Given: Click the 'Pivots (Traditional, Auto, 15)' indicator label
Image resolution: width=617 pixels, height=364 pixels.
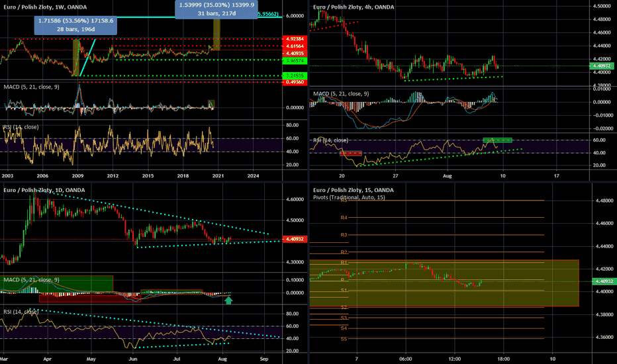Looking at the screenshot, I should (349, 197).
